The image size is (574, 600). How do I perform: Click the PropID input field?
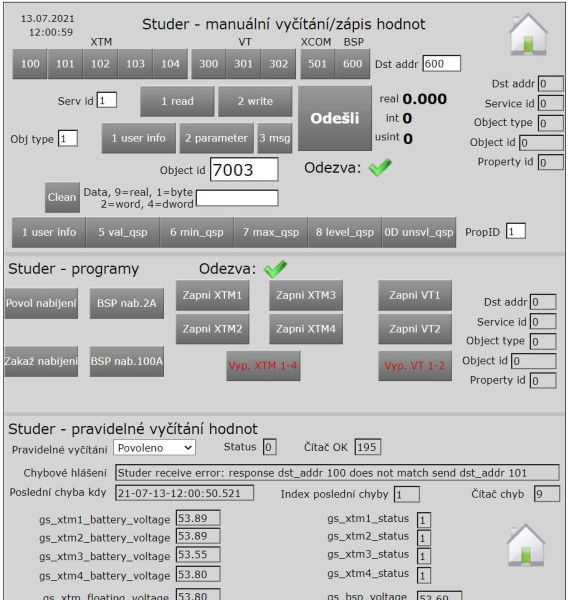(x=515, y=232)
